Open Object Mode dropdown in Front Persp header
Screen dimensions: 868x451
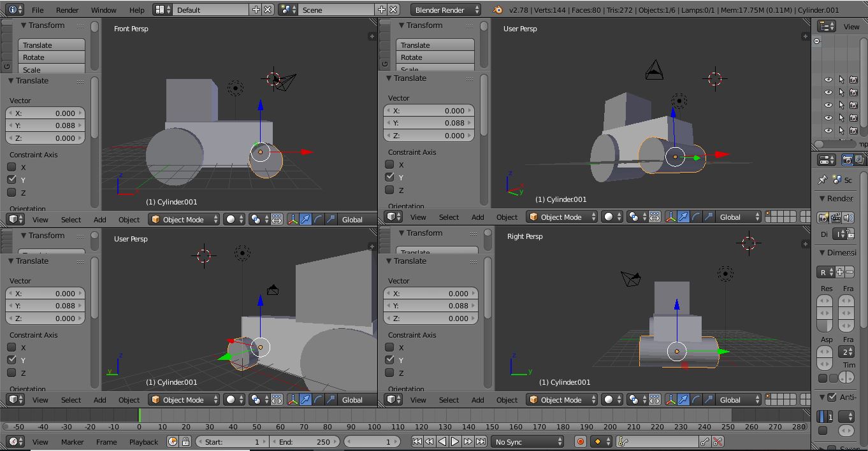point(184,219)
